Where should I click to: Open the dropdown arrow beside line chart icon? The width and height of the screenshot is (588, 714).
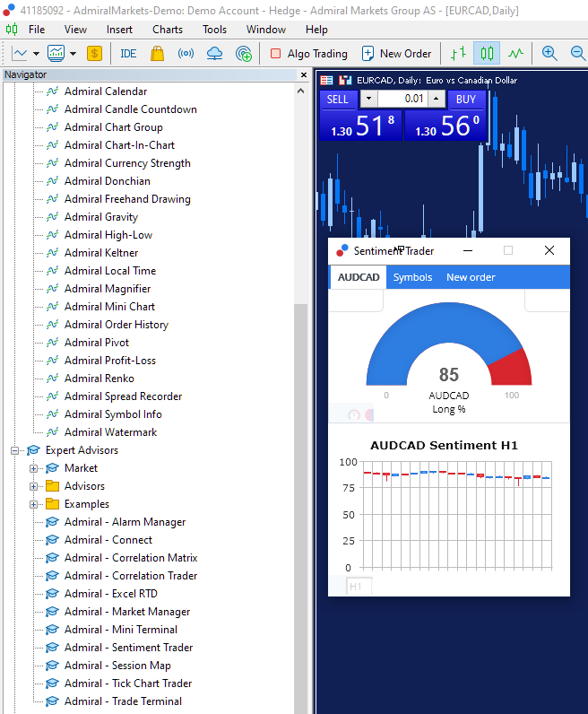[36, 54]
